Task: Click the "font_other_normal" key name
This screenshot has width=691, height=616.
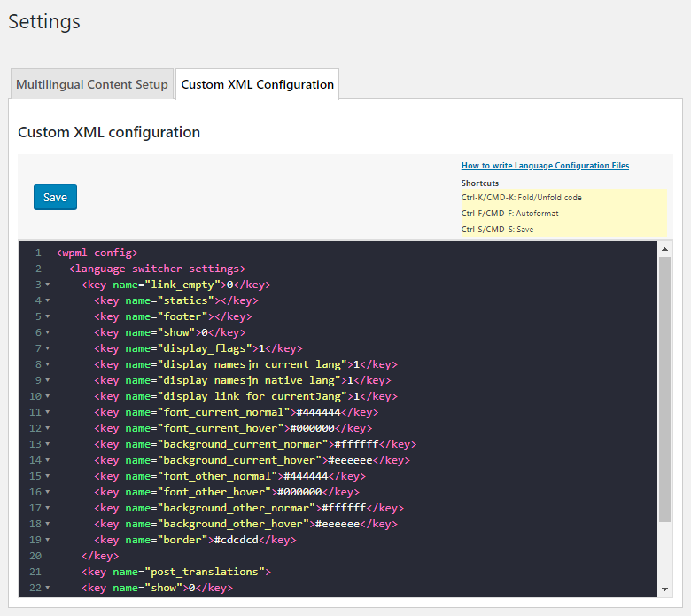Action: point(217,476)
